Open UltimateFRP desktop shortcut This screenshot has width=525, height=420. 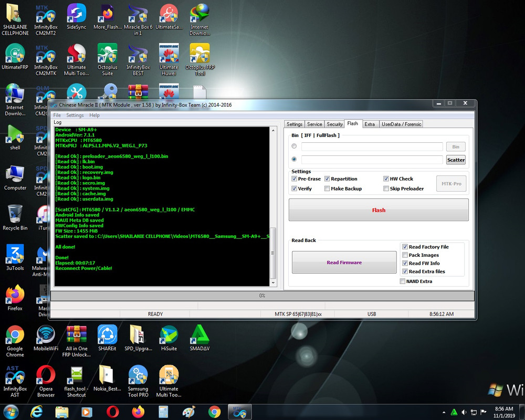15,57
